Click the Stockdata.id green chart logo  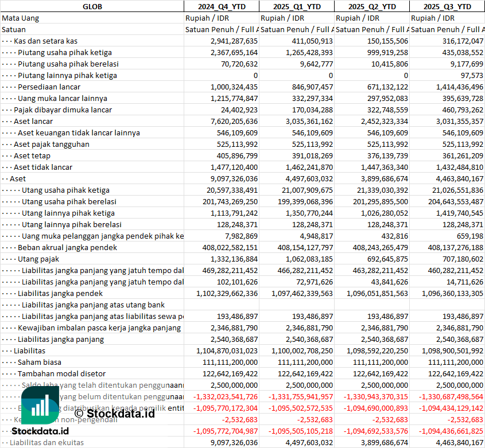(x=40, y=405)
